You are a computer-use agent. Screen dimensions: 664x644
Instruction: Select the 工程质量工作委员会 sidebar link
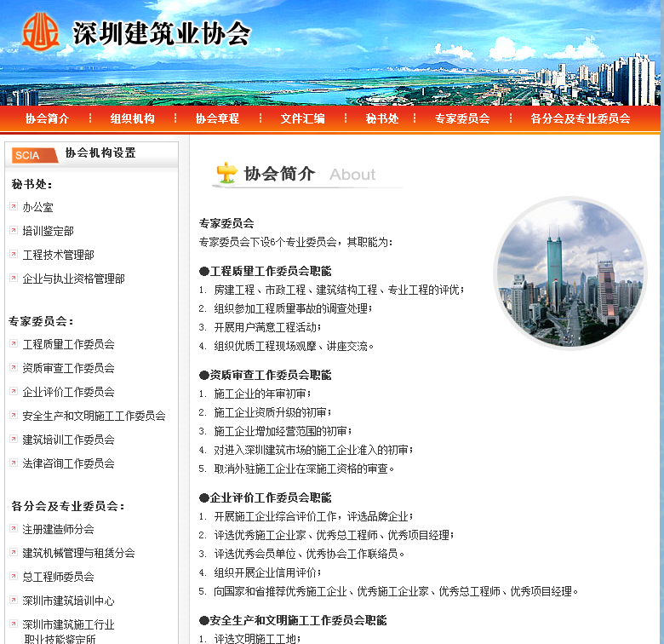(x=68, y=344)
